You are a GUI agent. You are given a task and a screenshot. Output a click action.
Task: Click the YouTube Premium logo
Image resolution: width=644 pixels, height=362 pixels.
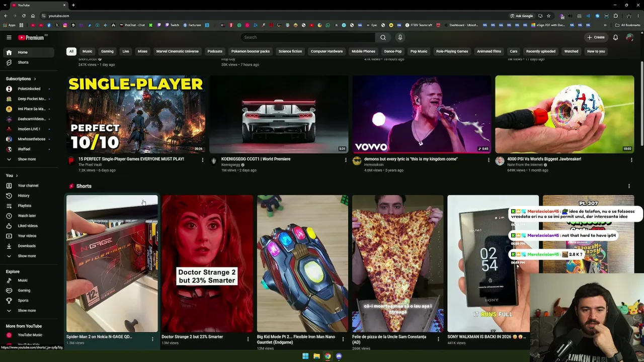click(x=31, y=37)
